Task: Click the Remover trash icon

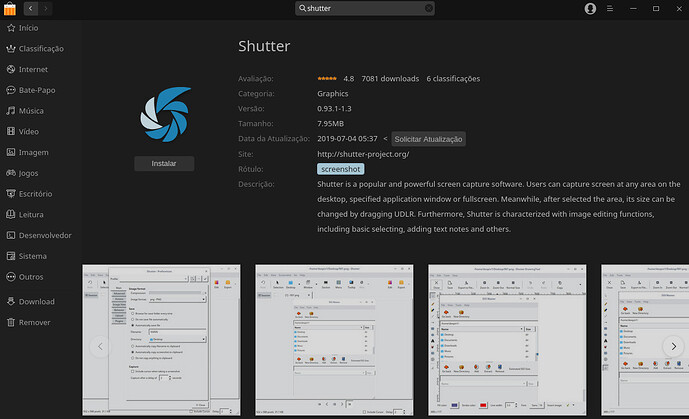Action: pos(11,322)
